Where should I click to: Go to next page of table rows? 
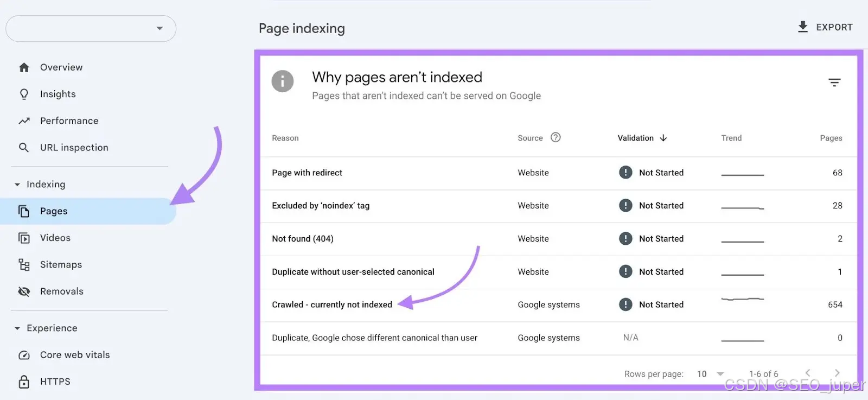[x=837, y=373]
